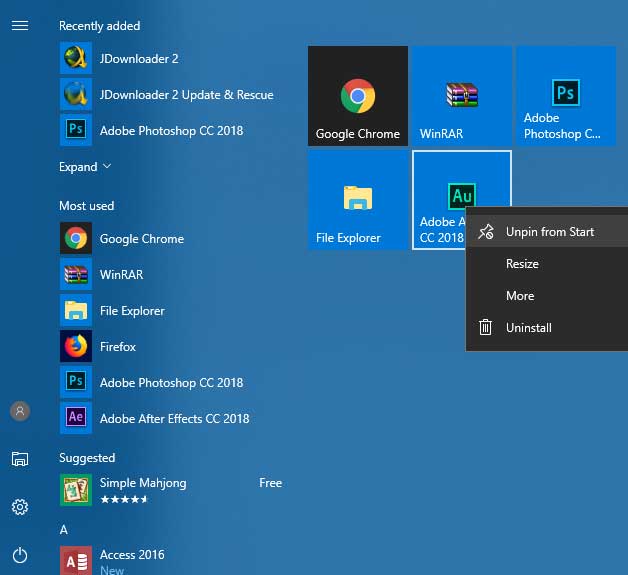
Task: Click Adobe Photoshop CC 2018 under Recently added
Action: tap(171, 131)
